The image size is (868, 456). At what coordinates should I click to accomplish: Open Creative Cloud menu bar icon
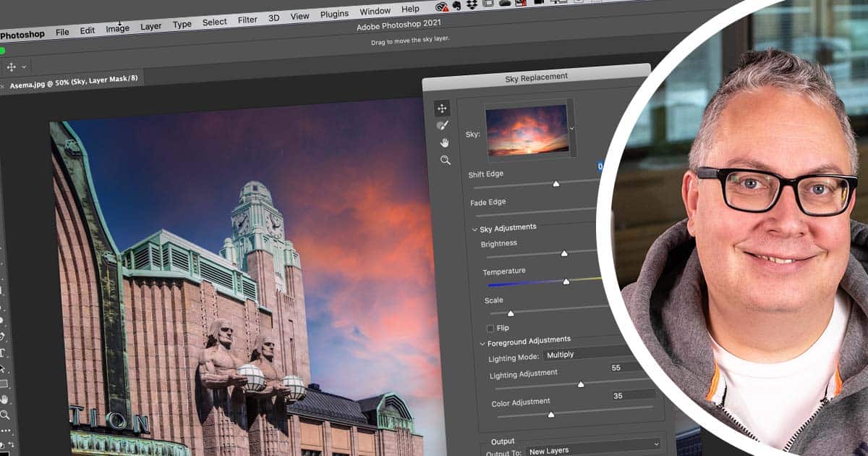(x=442, y=7)
